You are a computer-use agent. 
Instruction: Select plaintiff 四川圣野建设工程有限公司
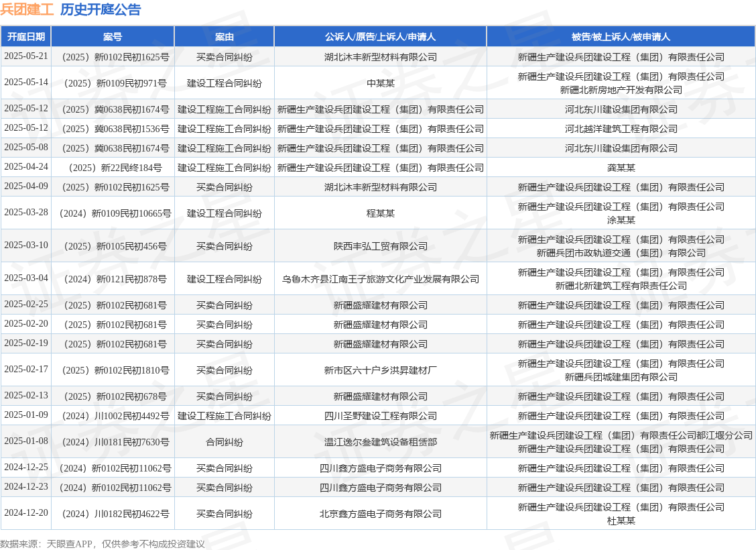point(381,416)
